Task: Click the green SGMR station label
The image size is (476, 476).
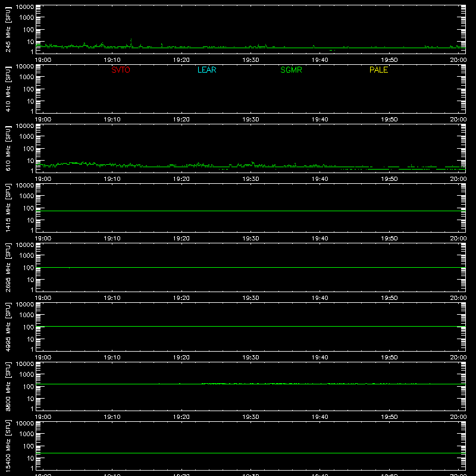Action: coord(291,70)
